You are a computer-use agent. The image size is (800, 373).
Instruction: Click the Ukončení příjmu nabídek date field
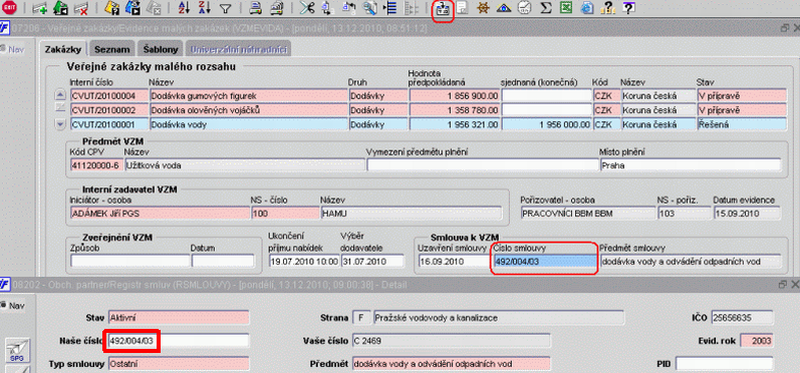pyautogui.click(x=304, y=261)
